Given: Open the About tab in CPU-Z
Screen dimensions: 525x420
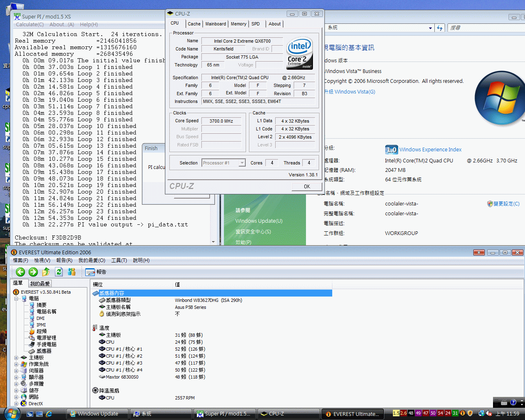Looking at the screenshot, I should pyautogui.click(x=275, y=24).
